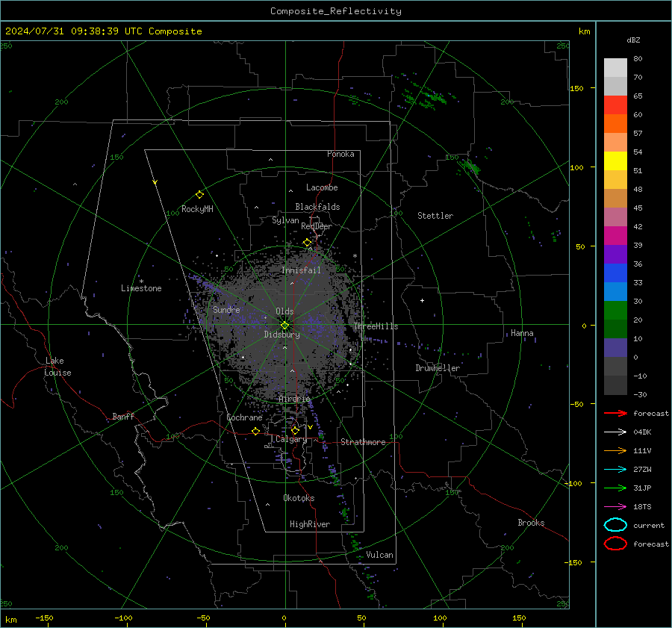The width and height of the screenshot is (672, 628).
Task: Click the 'HighRiver' city label
Action: [x=310, y=524]
